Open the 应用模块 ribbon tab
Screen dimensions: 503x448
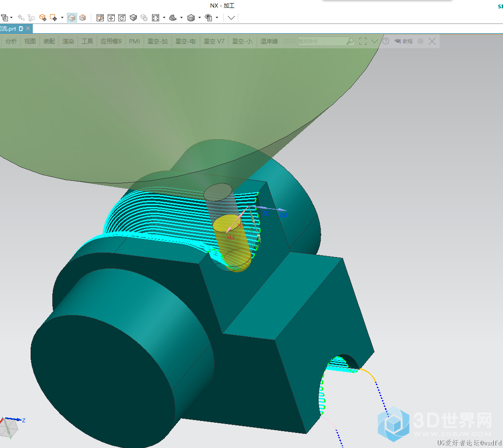click(111, 41)
